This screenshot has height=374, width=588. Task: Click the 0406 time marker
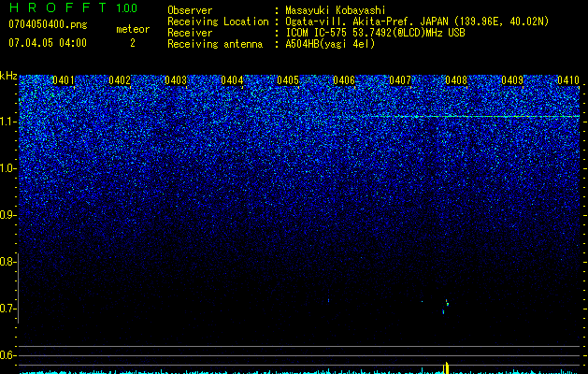[344, 80]
